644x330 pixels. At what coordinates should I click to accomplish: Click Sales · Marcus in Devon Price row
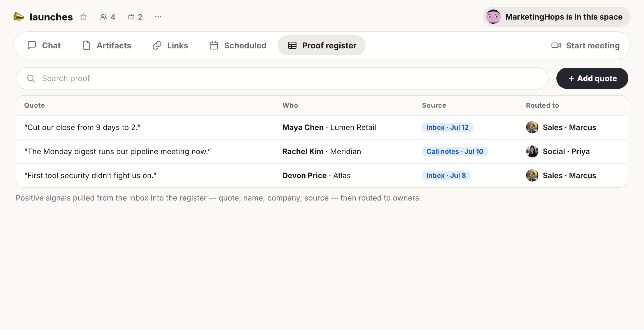click(x=569, y=175)
